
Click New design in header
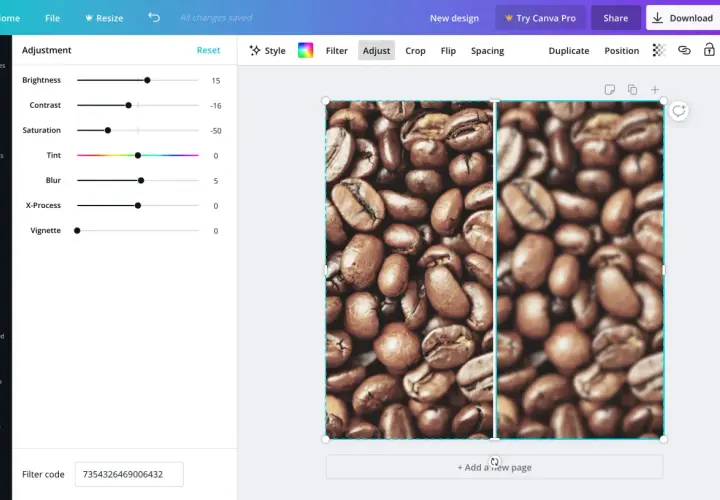454,18
